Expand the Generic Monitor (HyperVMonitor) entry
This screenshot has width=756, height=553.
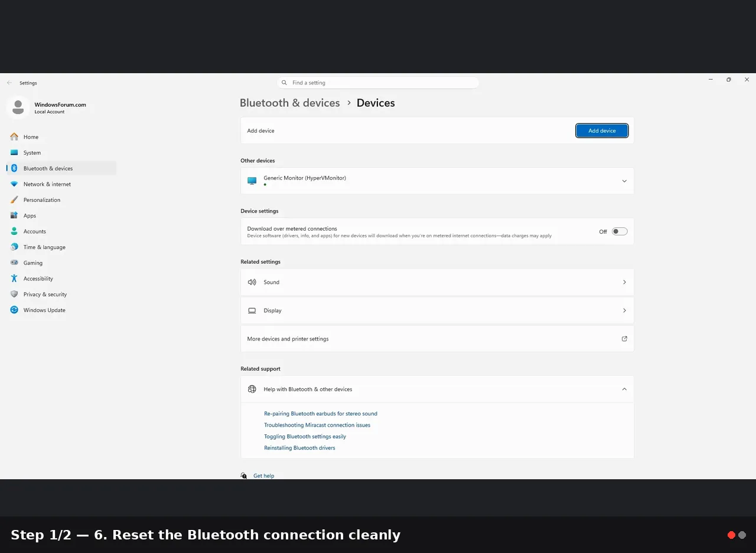tap(624, 181)
